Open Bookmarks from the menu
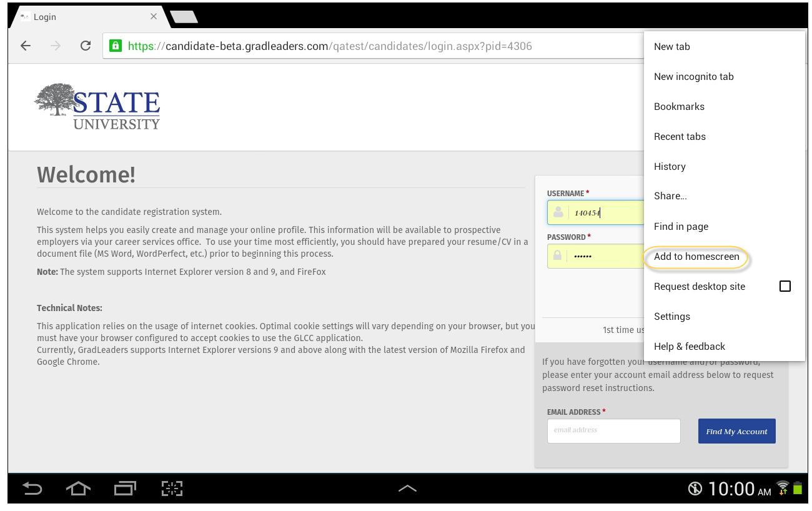 pos(725,107)
